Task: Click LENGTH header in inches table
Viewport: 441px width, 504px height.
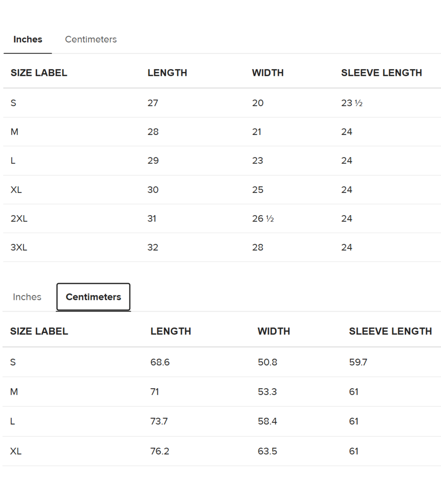Action: point(167,73)
